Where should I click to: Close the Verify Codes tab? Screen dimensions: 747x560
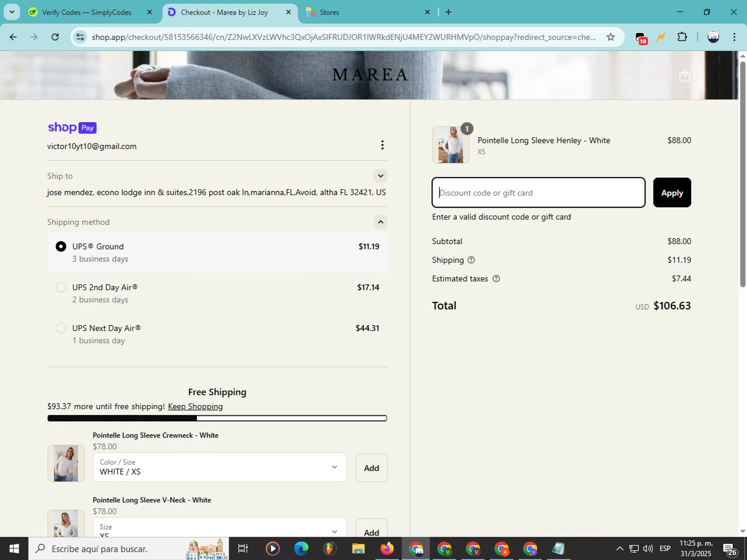coord(149,12)
